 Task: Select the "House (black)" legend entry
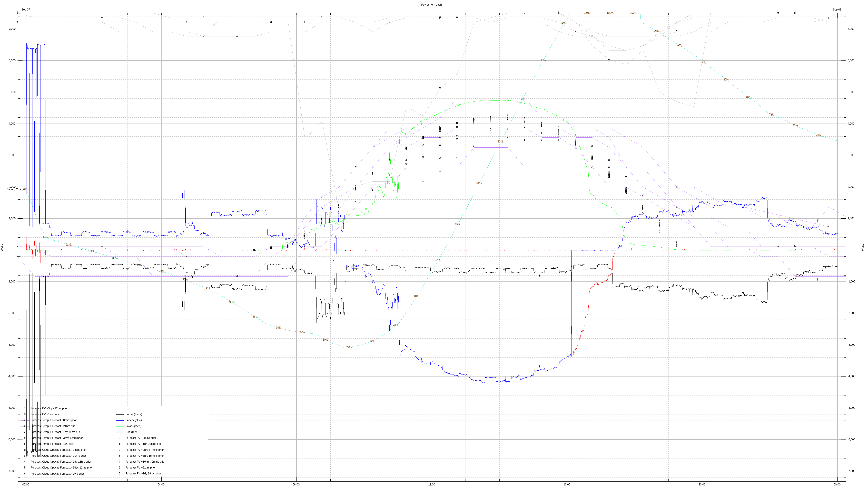(133, 414)
